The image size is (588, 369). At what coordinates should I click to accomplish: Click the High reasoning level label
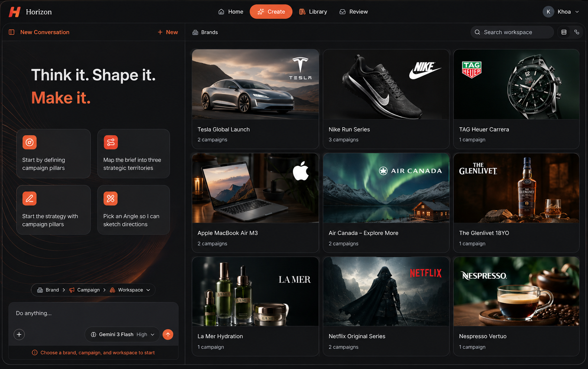tap(142, 334)
